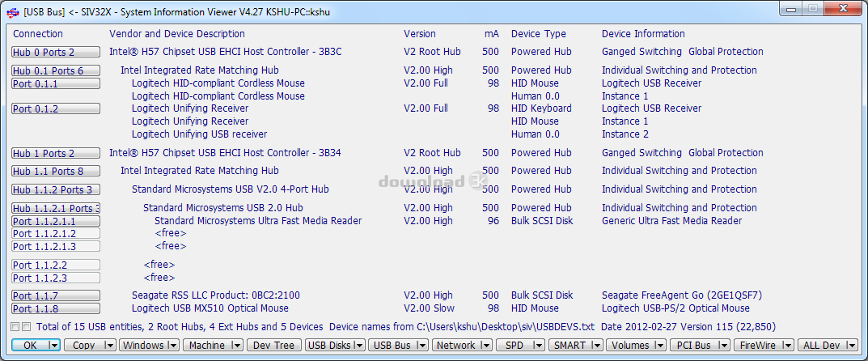Click the V2.00 Slow version value
This screenshot has width=868, height=361.
point(429,308)
